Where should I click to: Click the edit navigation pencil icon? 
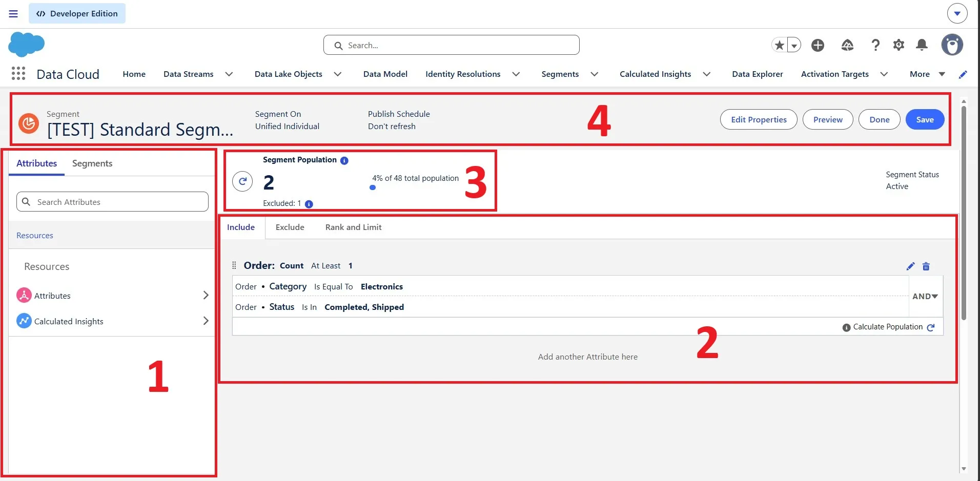tap(963, 74)
